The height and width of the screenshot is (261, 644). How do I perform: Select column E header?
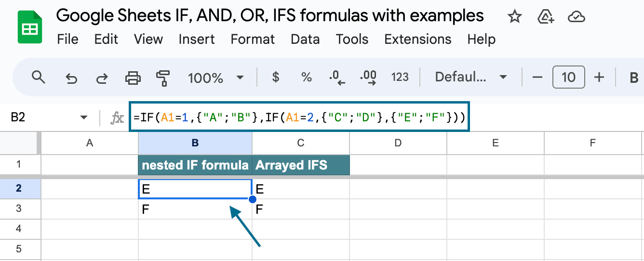tap(496, 143)
